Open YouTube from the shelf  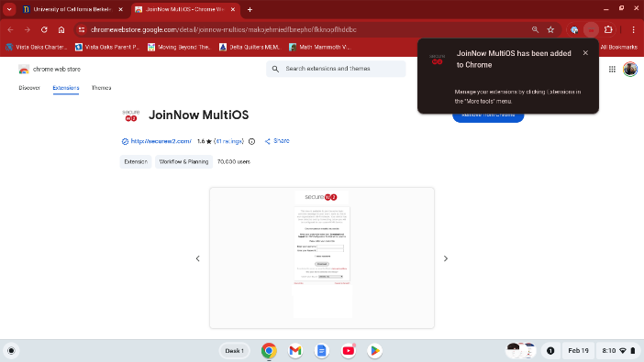tap(349, 351)
